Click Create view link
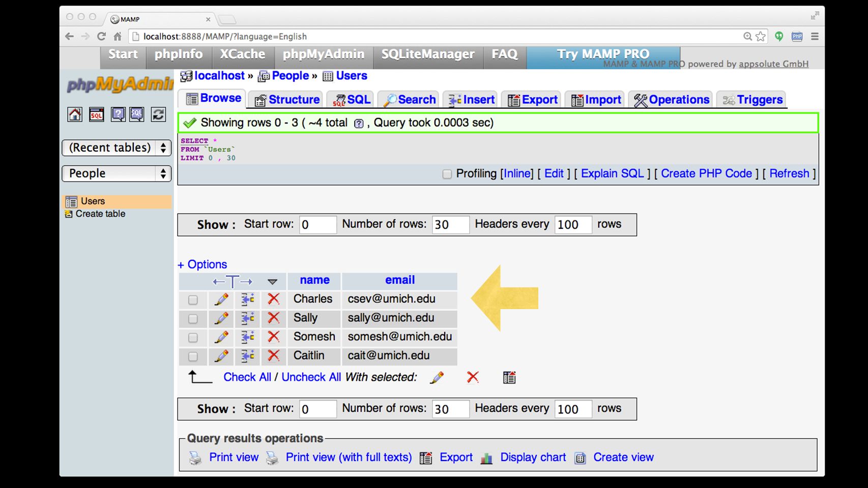The height and width of the screenshot is (488, 868). [623, 457]
